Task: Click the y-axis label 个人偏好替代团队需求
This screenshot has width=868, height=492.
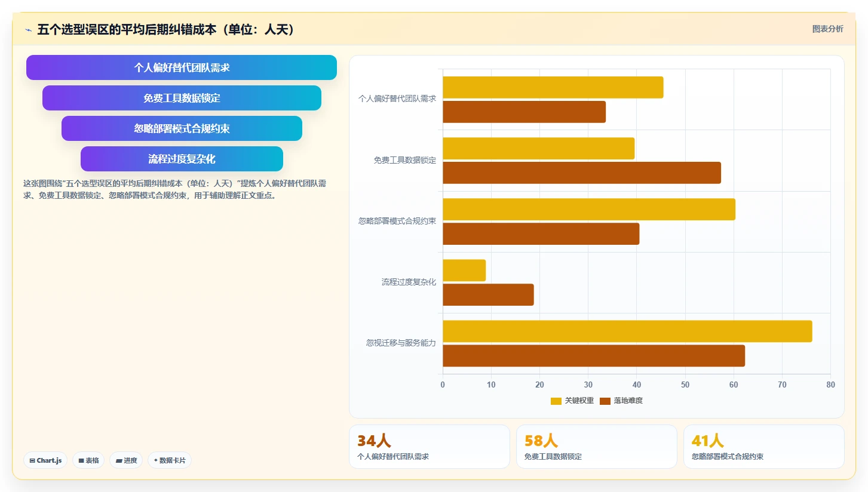Action: coord(397,99)
